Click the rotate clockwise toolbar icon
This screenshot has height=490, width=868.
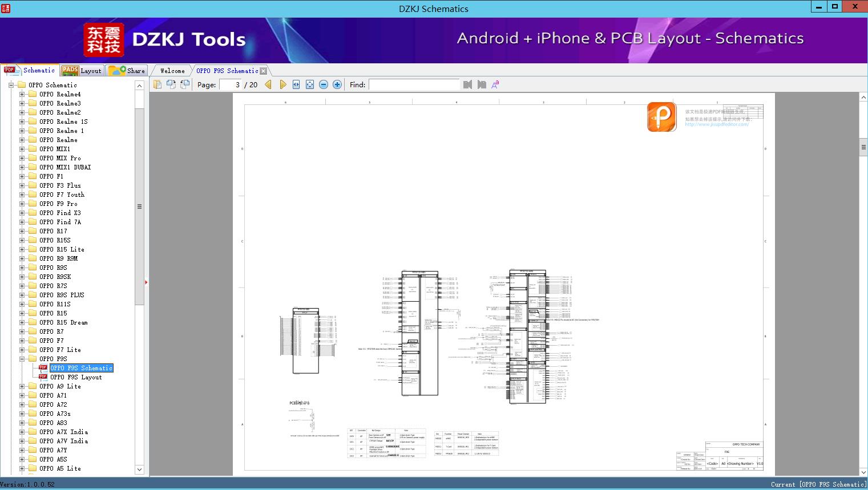point(185,84)
